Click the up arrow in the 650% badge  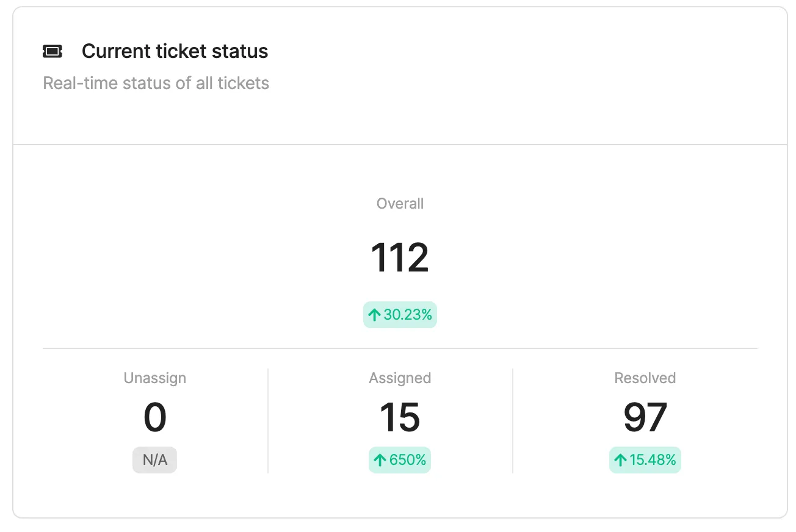(380, 460)
